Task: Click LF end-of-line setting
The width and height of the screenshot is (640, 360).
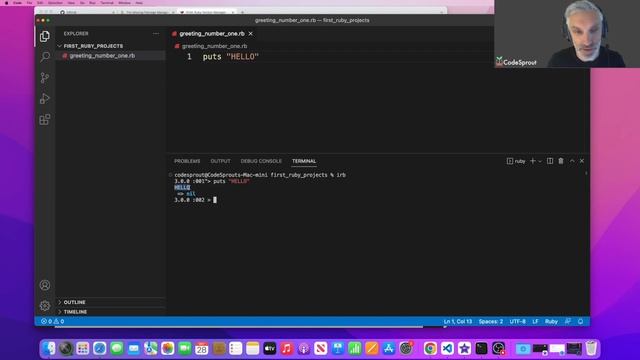Action: 535,322
